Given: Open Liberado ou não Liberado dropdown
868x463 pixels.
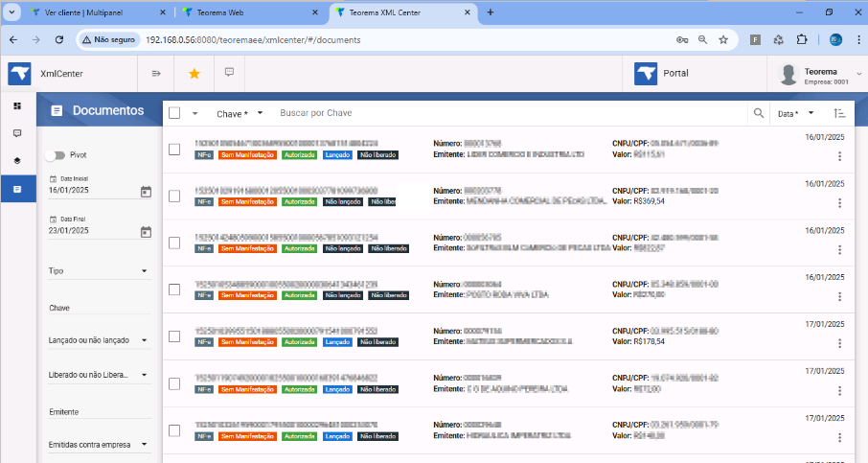Looking at the screenshot, I should [x=99, y=375].
